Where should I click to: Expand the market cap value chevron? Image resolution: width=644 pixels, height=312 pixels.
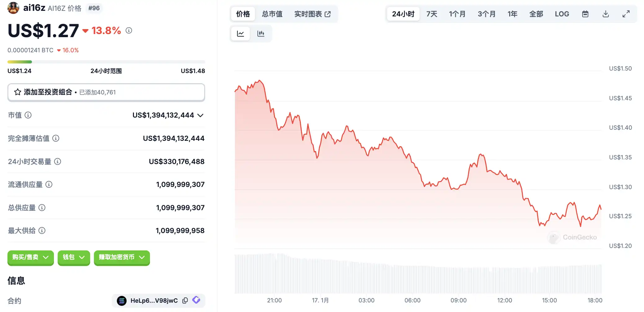click(201, 115)
